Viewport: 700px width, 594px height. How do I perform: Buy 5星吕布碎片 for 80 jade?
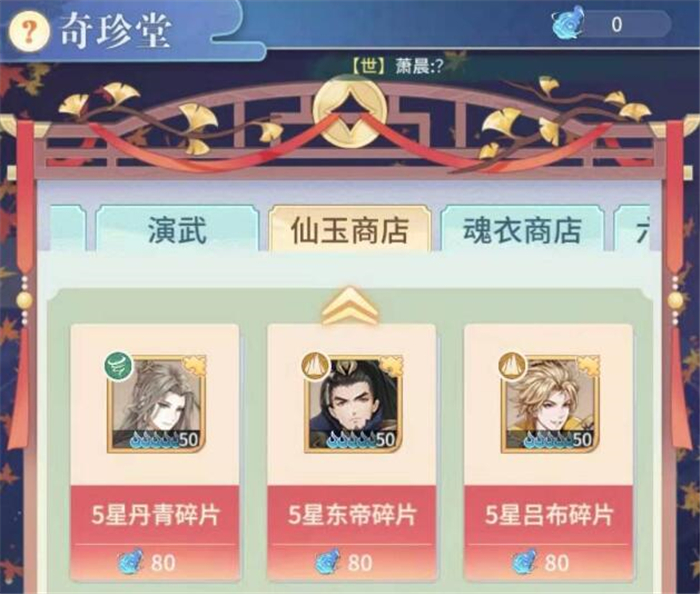point(549,534)
